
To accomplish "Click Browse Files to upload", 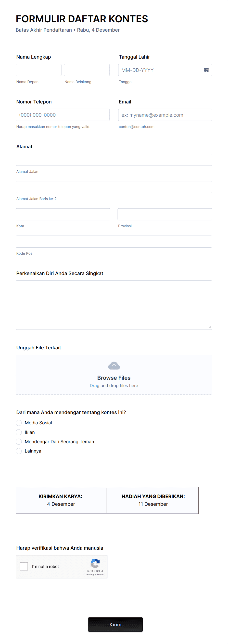I will click(114, 378).
